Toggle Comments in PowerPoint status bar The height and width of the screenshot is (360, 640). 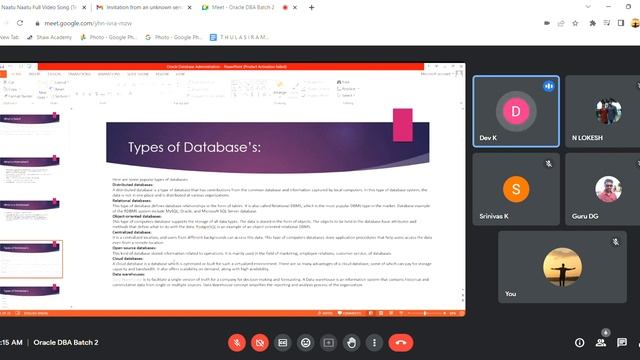click(x=349, y=313)
